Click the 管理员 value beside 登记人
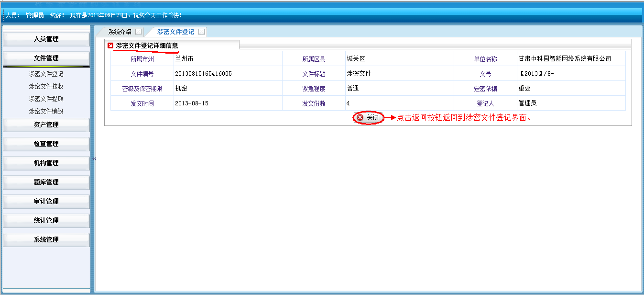This screenshot has height=295, width=644. point(527,103)
